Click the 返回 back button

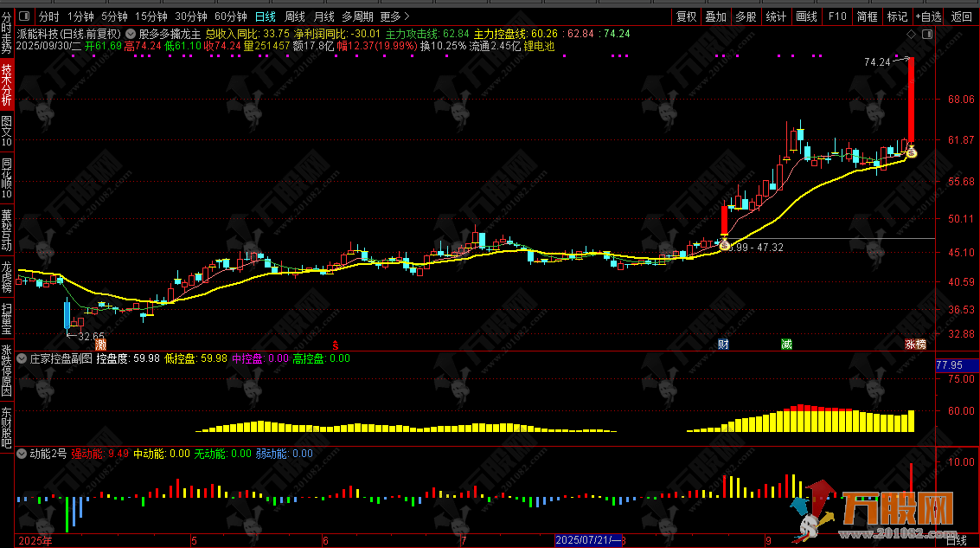click(x=961, y=16)
